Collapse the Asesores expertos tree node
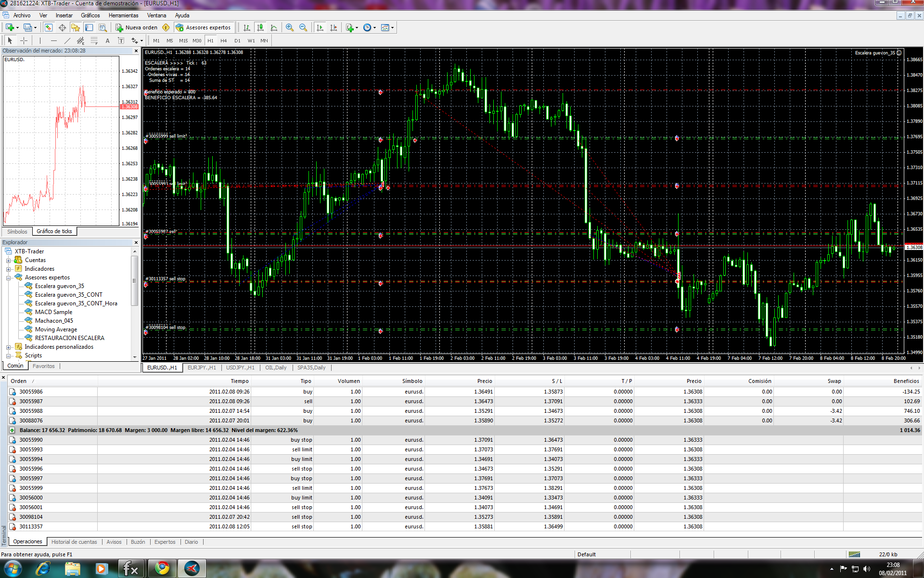Screen dimensions: 924x578 (8, 277)
